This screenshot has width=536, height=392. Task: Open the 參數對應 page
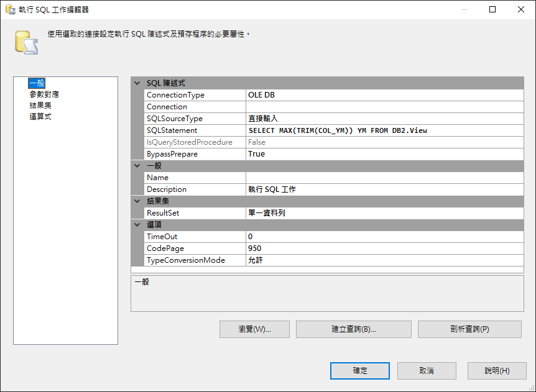coord(44,94)
